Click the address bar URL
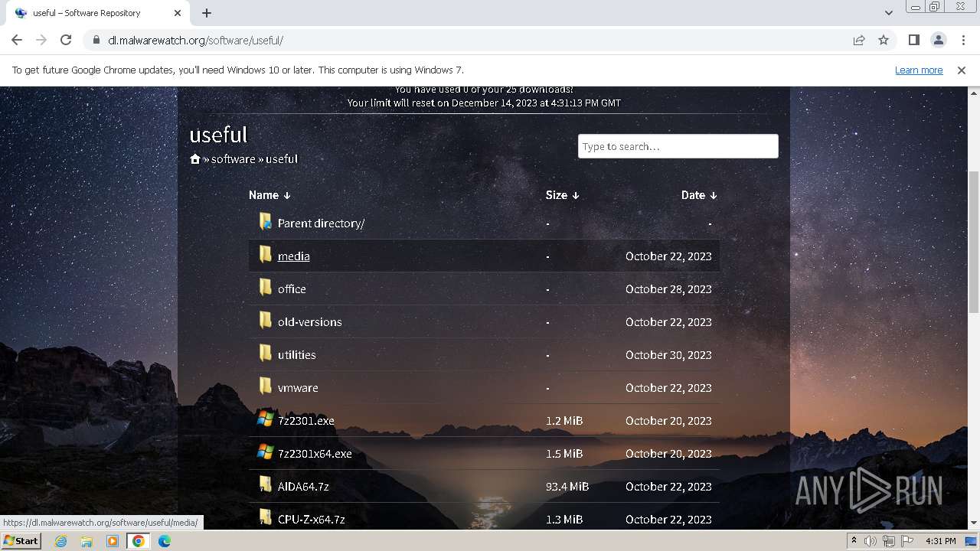This screenshot has height=551, width=980. pos(195,40)
